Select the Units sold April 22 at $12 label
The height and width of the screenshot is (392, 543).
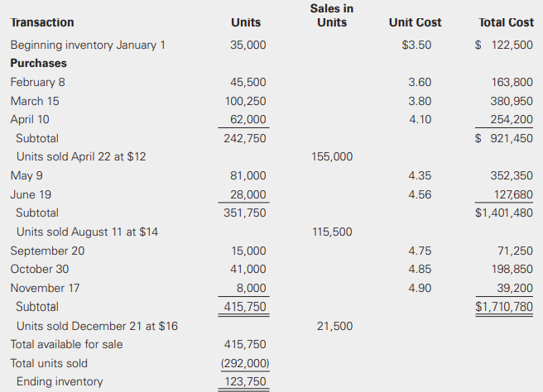81,156
